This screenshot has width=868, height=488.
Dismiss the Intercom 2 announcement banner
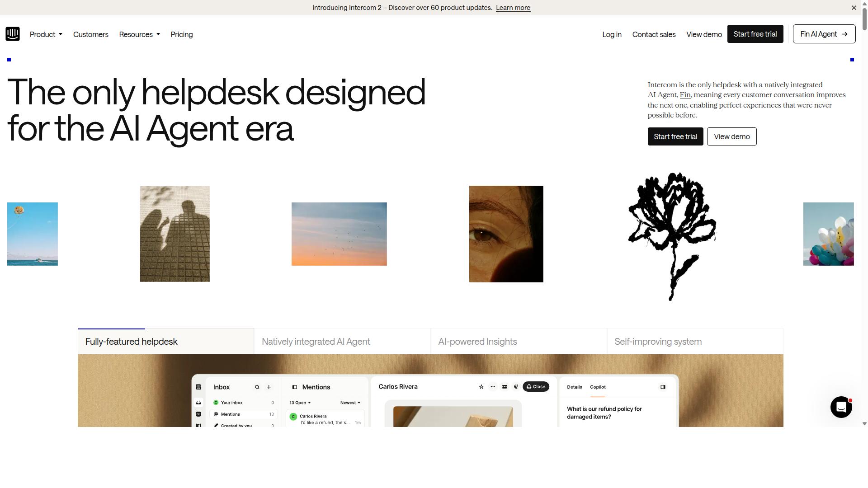854,8
